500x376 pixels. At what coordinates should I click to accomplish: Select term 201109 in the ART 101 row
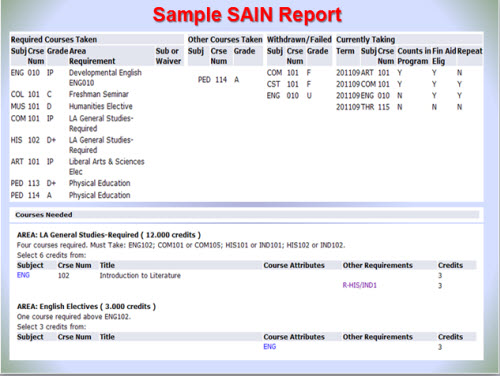pos(348,73)
